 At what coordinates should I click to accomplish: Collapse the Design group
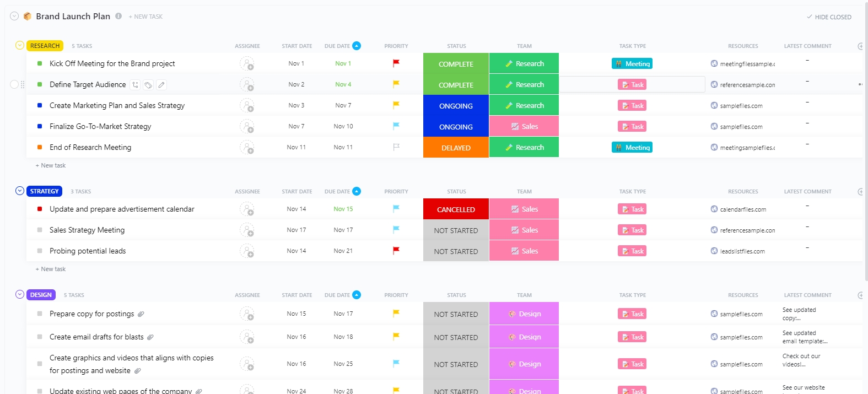point(20,294)
